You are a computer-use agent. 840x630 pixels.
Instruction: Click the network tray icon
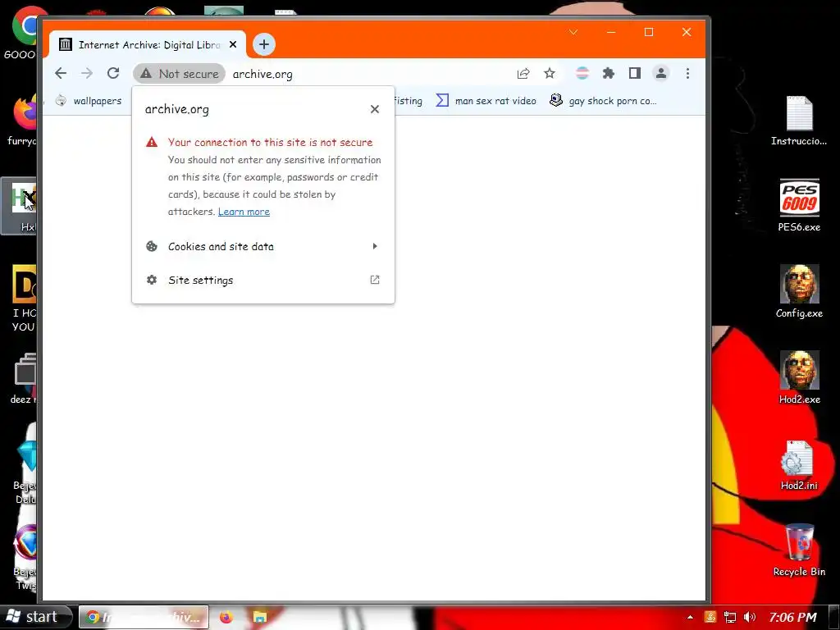[x=729, y=617]
